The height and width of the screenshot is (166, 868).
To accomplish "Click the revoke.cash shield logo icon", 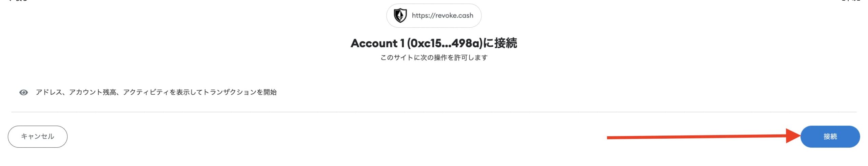I will point(400,16).
